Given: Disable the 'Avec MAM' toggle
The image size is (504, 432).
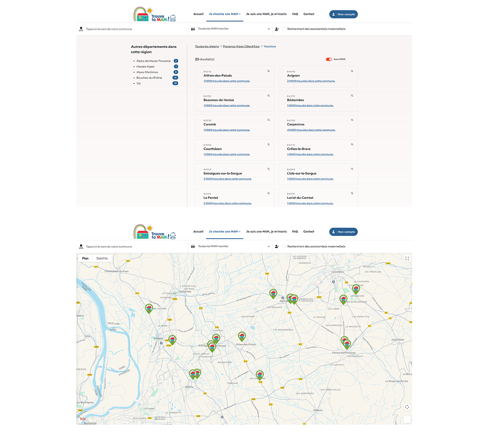Looking at the screenshot, I should tap(329, 59).
